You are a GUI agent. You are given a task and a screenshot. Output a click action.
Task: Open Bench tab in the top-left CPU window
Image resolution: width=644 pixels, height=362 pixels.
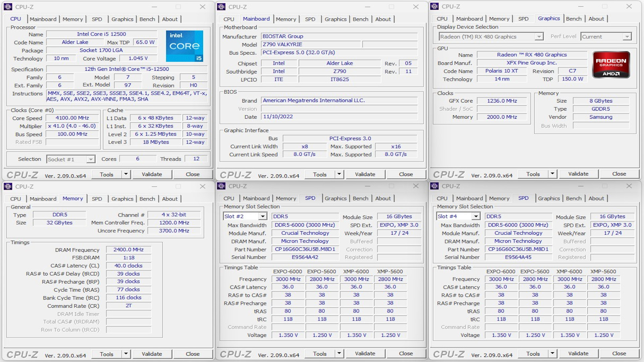[147, 19]
